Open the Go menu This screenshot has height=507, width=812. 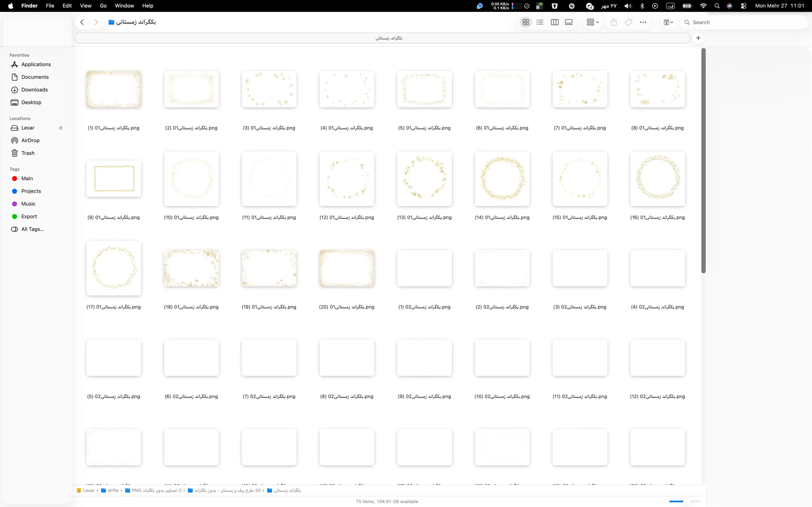[103, 6]
